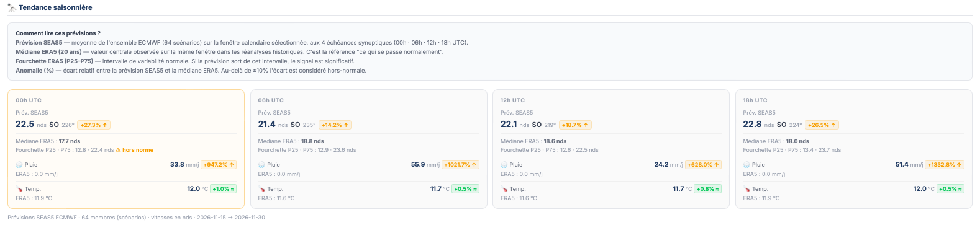Click the 11.7 °C value in the 12h card

(683, 189)
